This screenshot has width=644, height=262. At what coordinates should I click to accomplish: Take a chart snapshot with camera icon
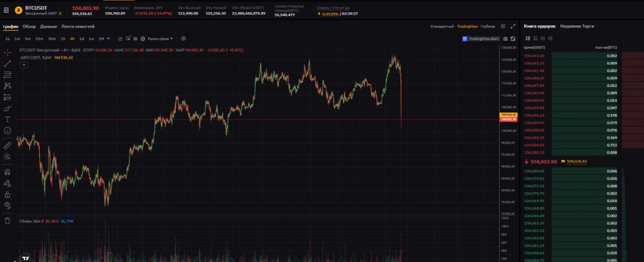click(x=505, y=39)
